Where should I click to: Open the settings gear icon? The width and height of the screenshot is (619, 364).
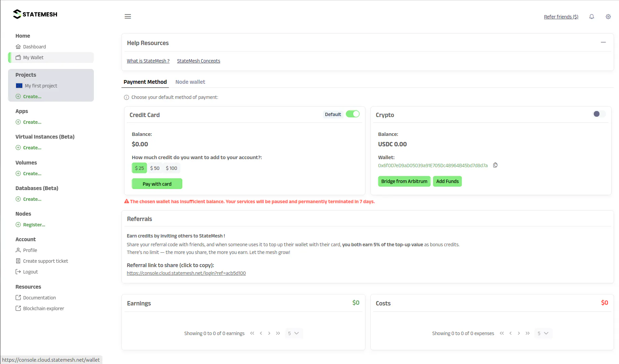point(608,16)
